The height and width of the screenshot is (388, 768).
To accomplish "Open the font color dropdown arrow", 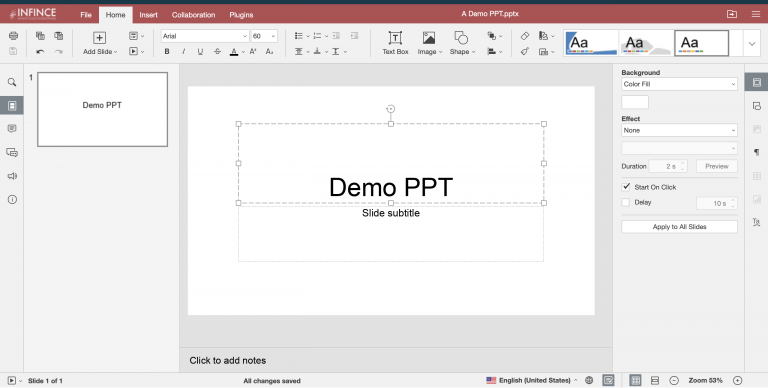I will click(x=243, y=52).
